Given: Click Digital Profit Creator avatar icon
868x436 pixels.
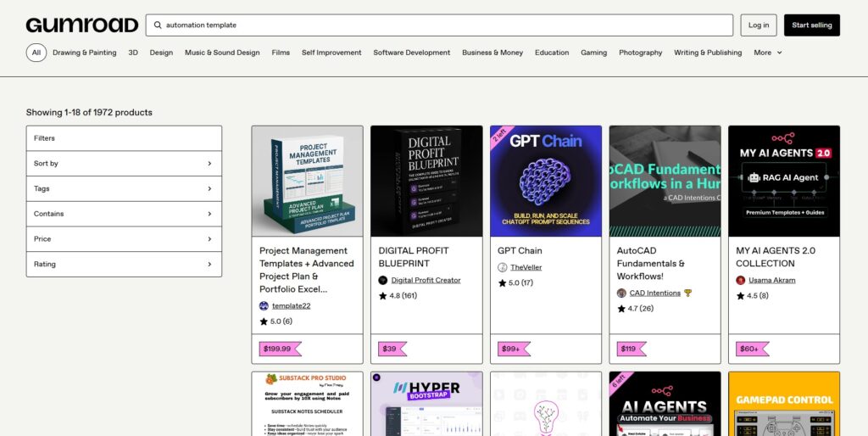Looking at the screenshot, I should [x=383, y=280].
